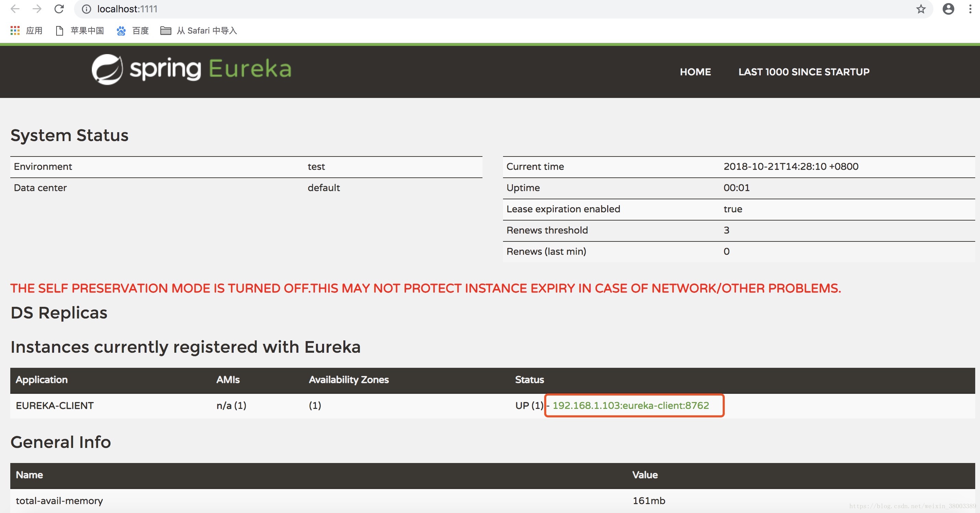The height and width of the screenshot is (513, 980).
Task: Select the Renews threshold value 3
Action: point(726,230)
